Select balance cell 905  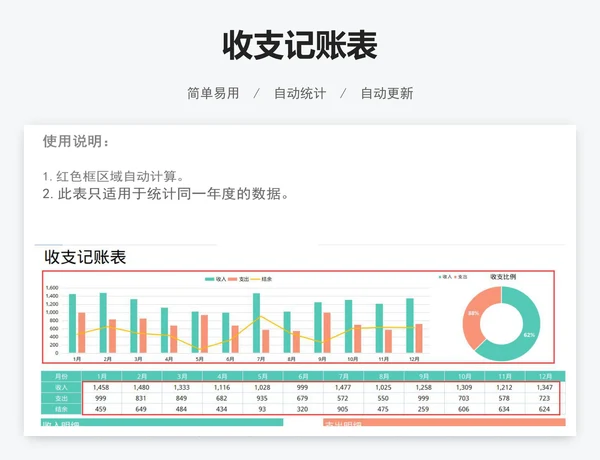pyautogui.click(x=343, y=409)
